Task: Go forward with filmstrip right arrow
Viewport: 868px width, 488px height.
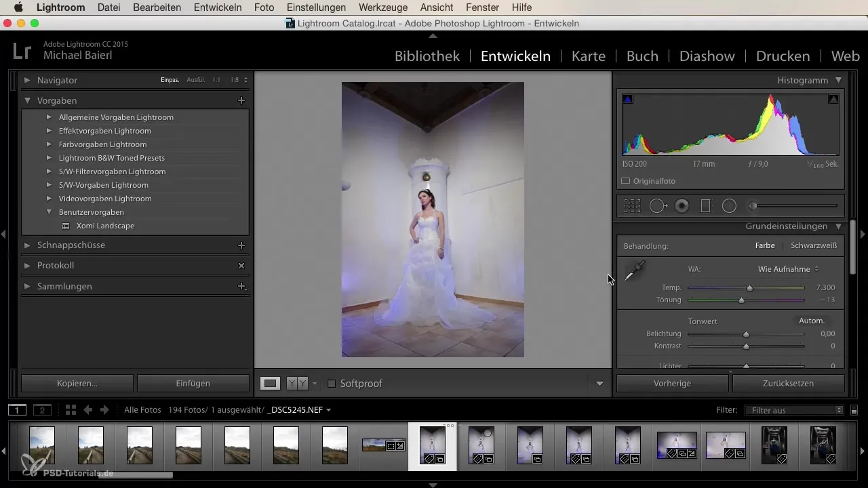Action: [x=104, y=410]
